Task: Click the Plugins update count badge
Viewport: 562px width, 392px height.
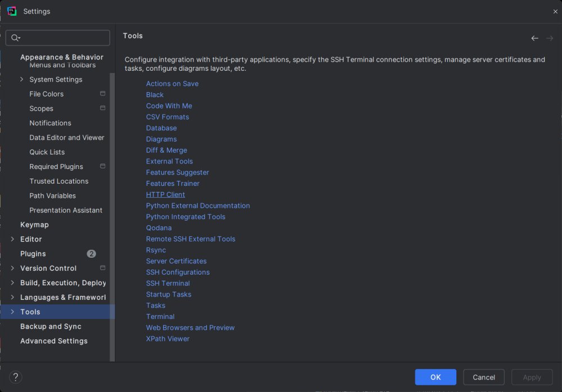Action: click(91, 254)
